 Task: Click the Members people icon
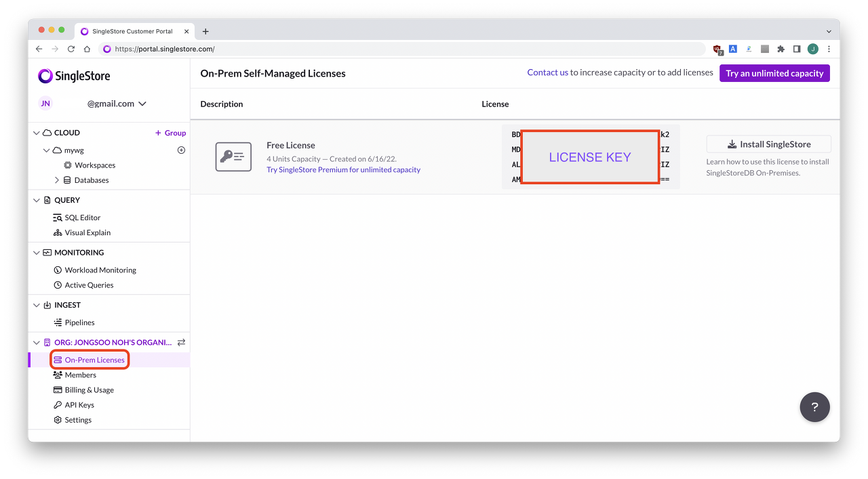pos(58,375)
